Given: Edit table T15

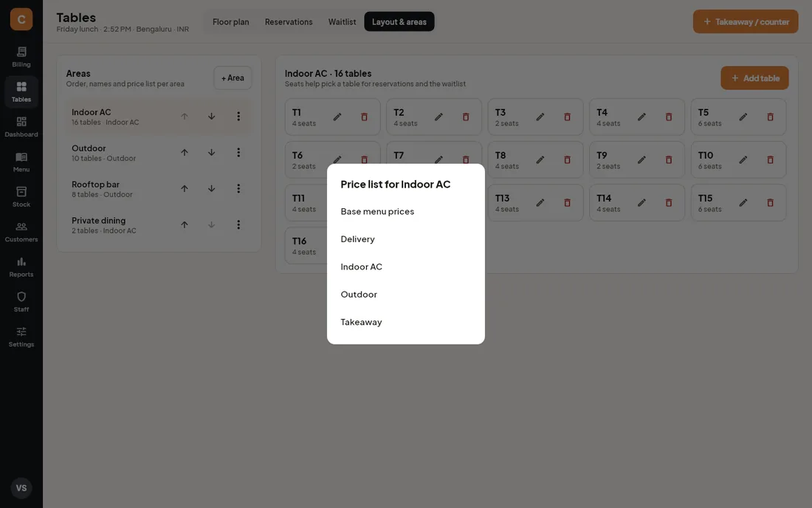Looking at the screenshot, I should point(743,203).
